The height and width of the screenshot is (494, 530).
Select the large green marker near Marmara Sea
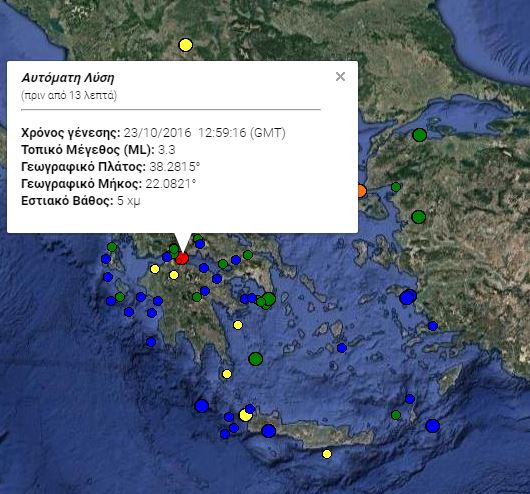coord(419,135)
